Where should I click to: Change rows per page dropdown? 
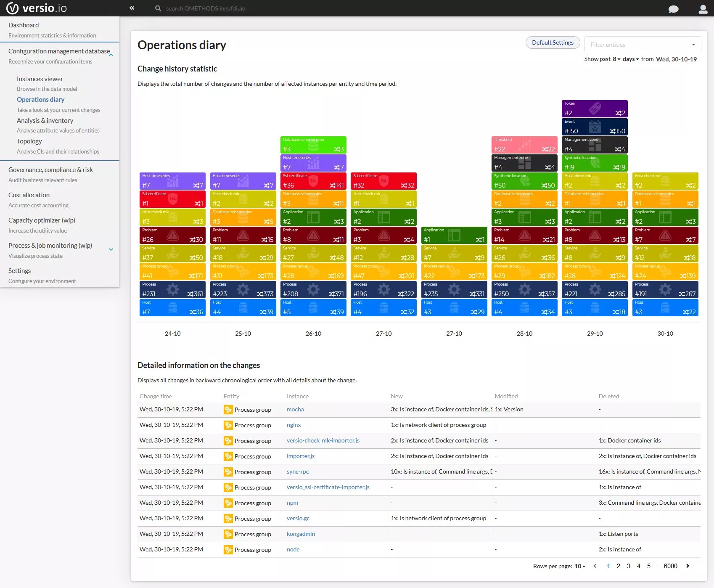pos(580,566)
